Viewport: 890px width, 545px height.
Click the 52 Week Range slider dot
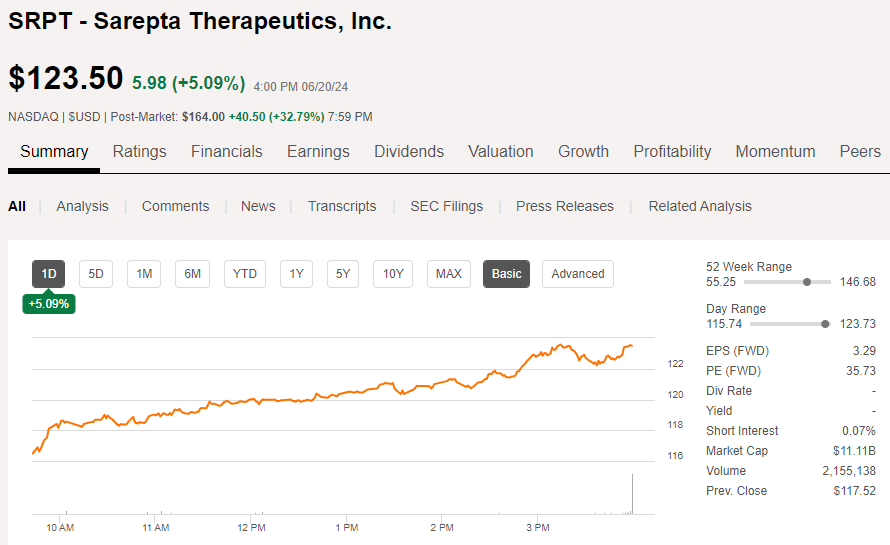[x=806, y=282]
